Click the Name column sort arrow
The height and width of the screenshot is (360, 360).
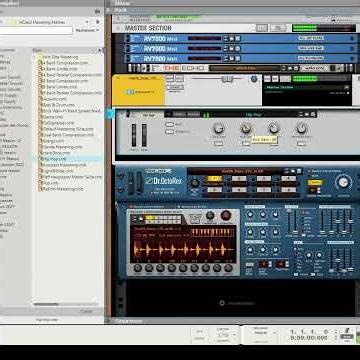99,50
